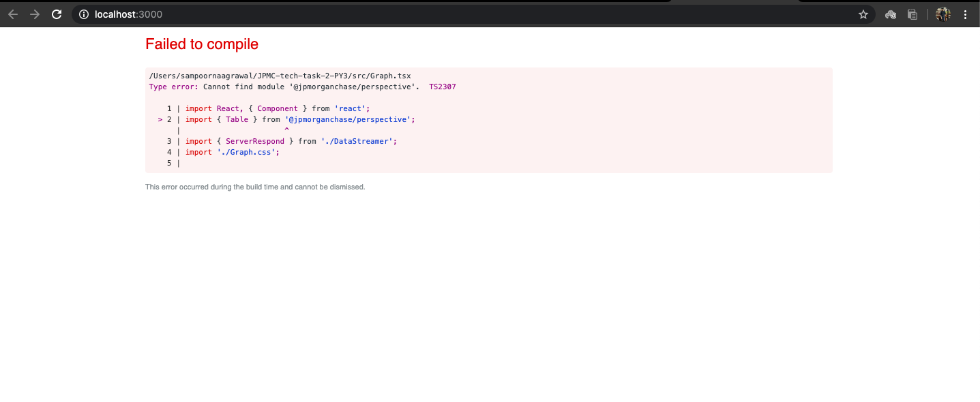Click the Failed to compile heading
This screenshot has height=402, width=980.
(x=201, y=44)
